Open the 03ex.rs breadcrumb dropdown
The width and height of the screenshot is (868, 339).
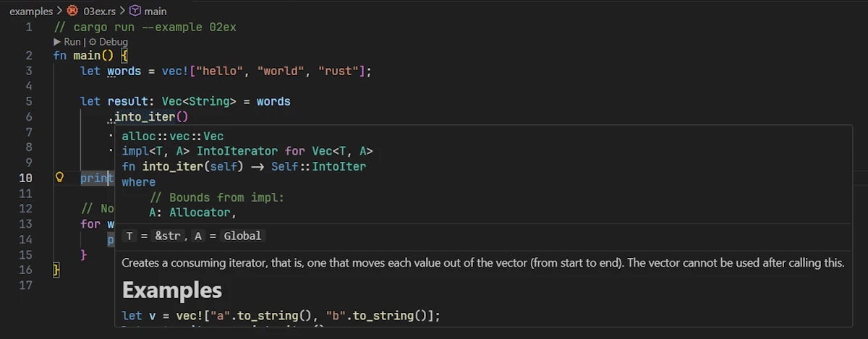point(98,11)
